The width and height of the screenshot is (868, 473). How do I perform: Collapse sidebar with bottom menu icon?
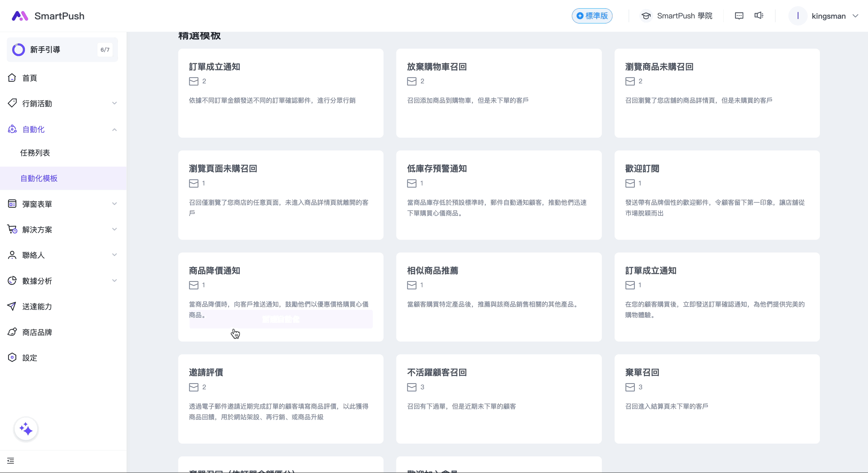[x=11, y=461]
